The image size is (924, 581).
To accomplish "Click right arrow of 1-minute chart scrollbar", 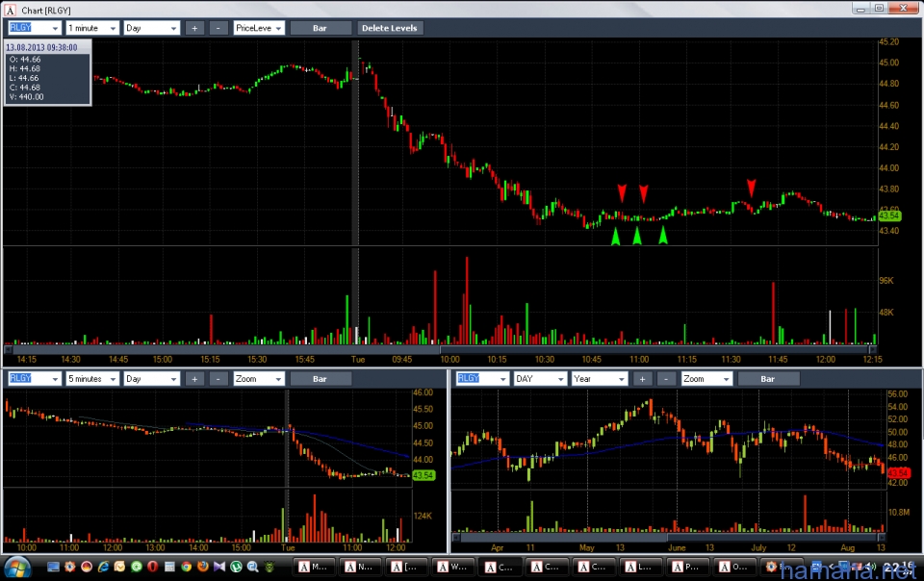I will click(874, 350).
